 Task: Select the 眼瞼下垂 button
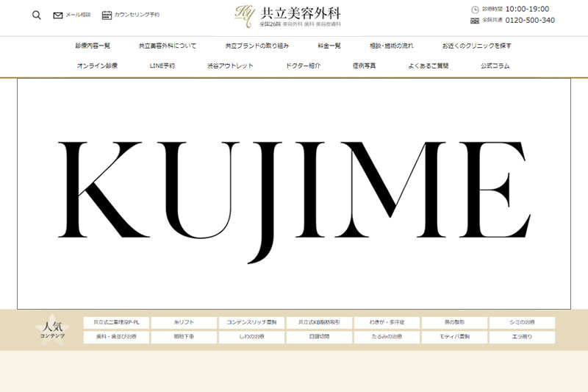[184, 337]
